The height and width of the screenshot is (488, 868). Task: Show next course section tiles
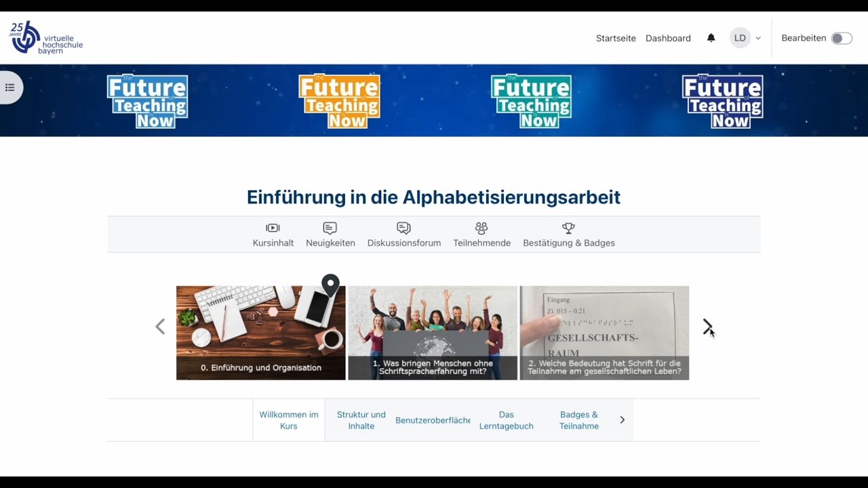click(x=707, y=327)
